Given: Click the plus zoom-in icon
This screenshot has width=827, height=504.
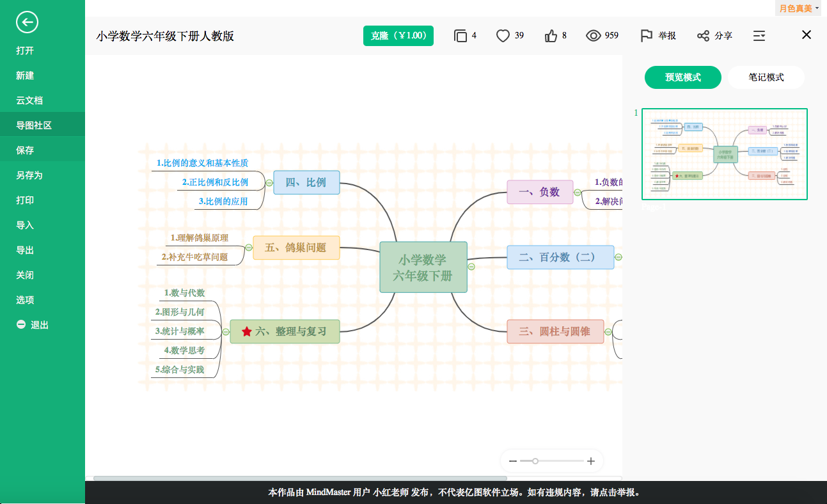Looking at the screenshot, I should 591,461.
